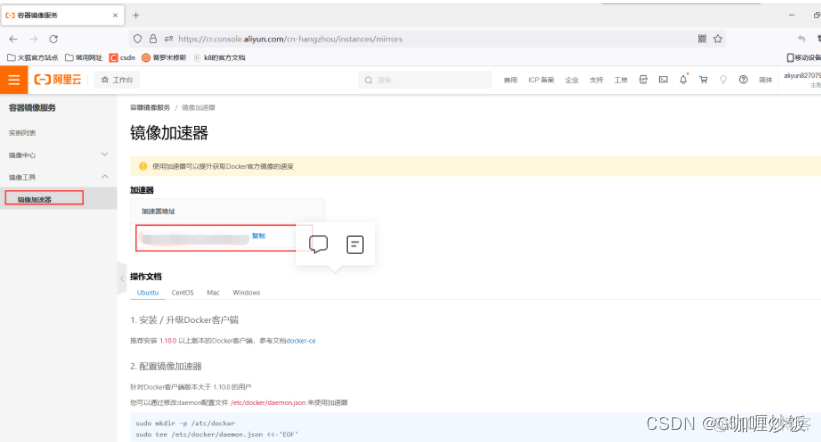
Task: Open the ICP 备案 menu
Action: (x=541, y=80)
